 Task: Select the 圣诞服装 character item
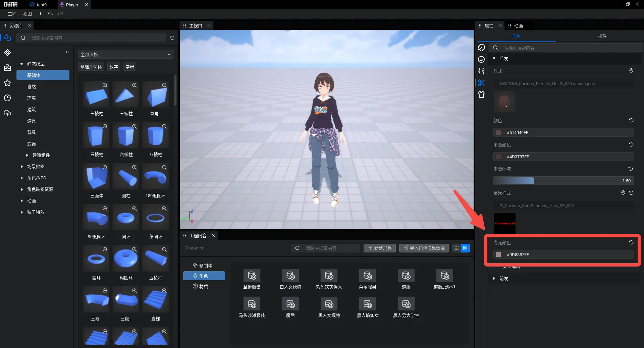click(x=252, y=280)
